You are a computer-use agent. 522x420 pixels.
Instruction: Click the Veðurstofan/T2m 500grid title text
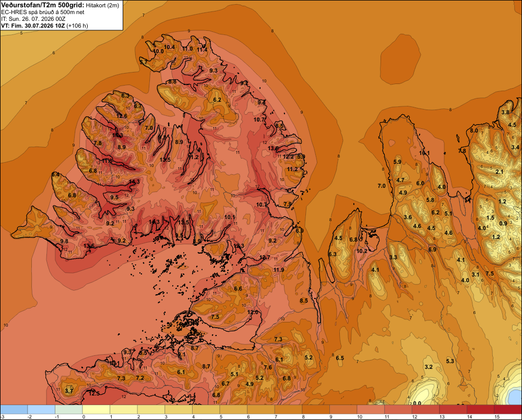pos(43,5)
